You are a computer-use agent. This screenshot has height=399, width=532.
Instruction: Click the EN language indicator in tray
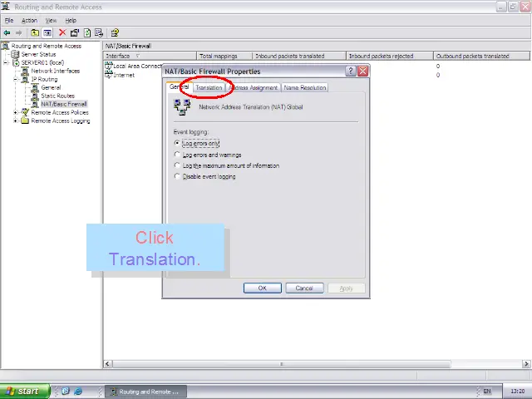point(487,392)
